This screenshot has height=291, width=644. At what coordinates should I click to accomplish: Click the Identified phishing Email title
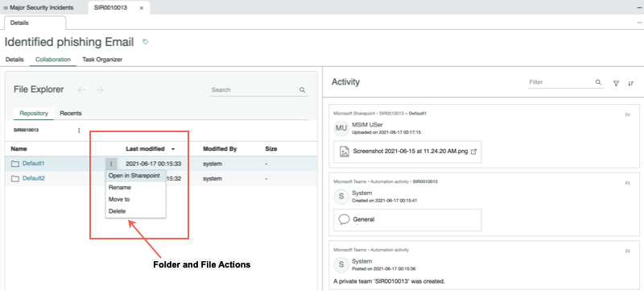coord(69,42)
